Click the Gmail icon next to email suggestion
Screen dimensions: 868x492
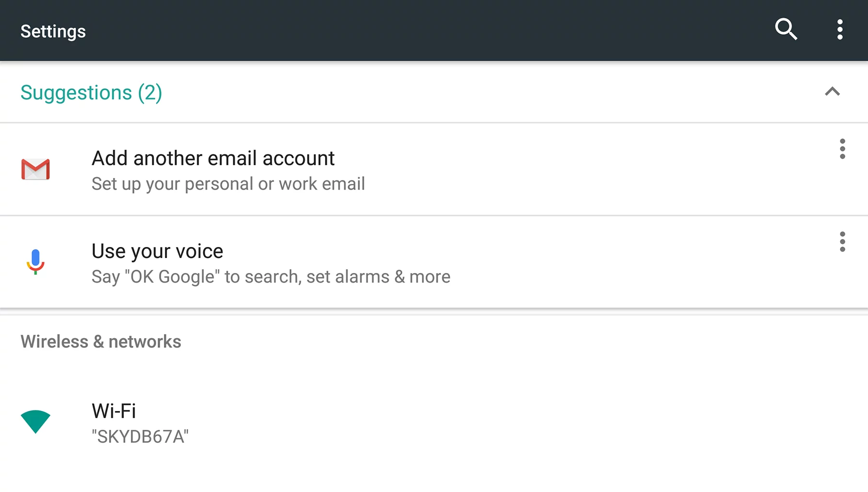click(x=35, y=169)
